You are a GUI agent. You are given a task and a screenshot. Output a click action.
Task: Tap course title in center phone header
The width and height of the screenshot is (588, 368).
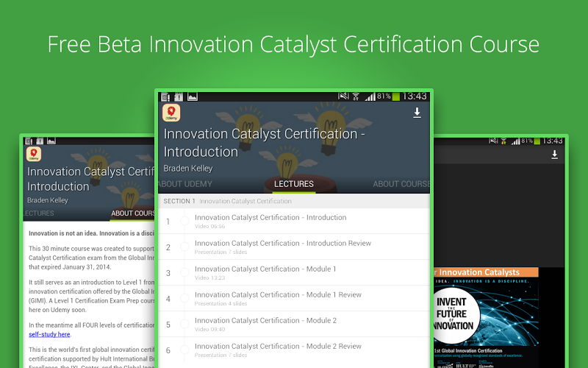264,143
